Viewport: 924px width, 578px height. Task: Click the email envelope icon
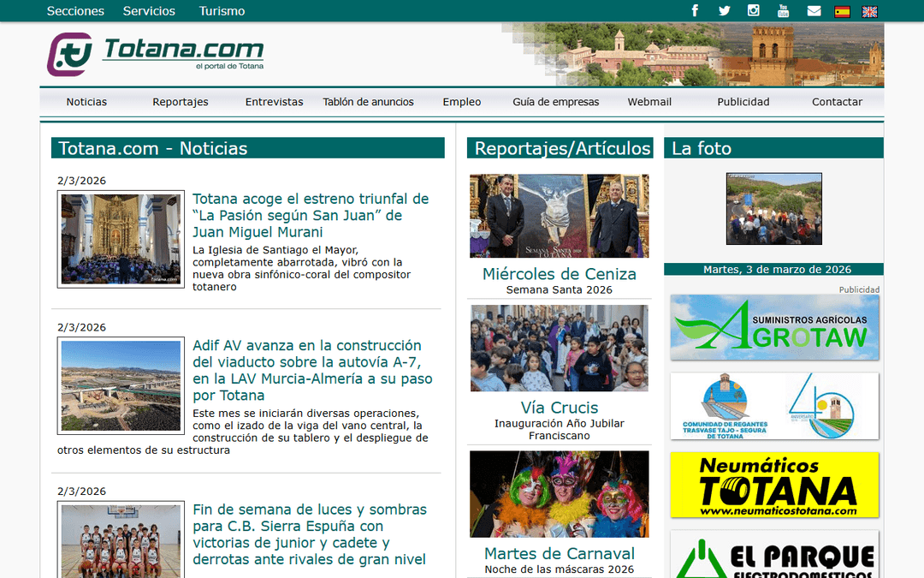[x=814, y=10]
